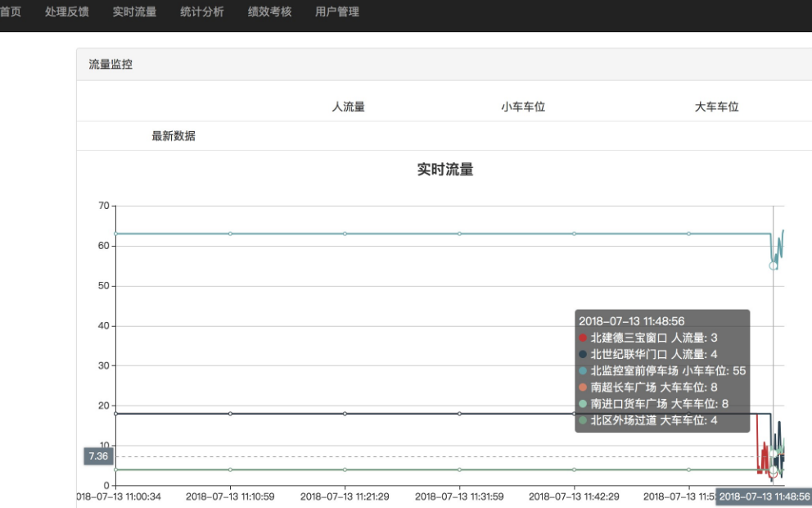Select dark line data point at 11:31:59

coord(459,414)
